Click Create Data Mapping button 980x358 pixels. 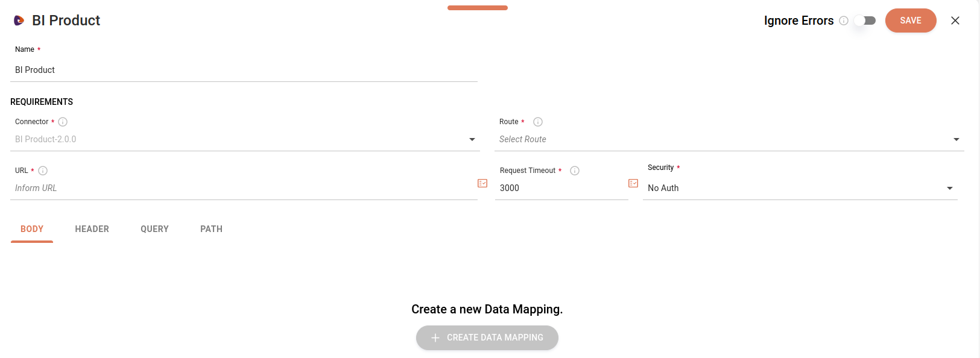click(x=487, y=338)
